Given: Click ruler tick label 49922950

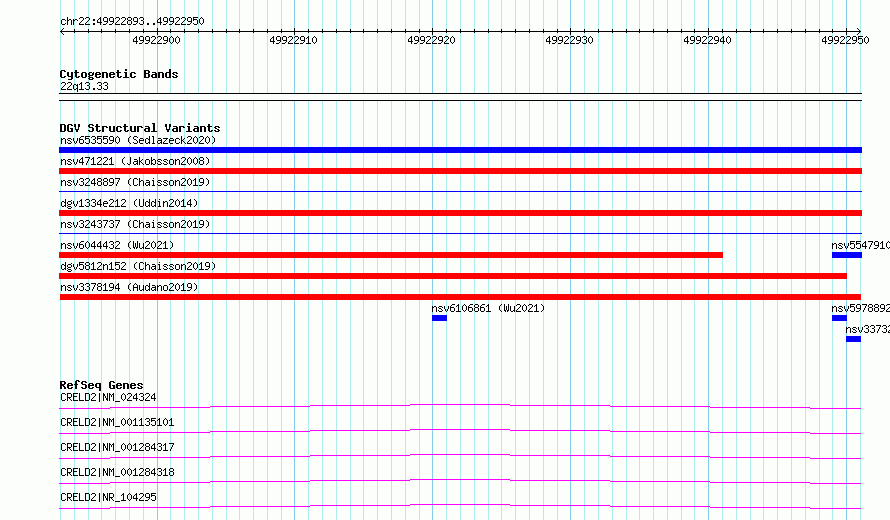Looking at the screenshot, I should click(845, 40).
